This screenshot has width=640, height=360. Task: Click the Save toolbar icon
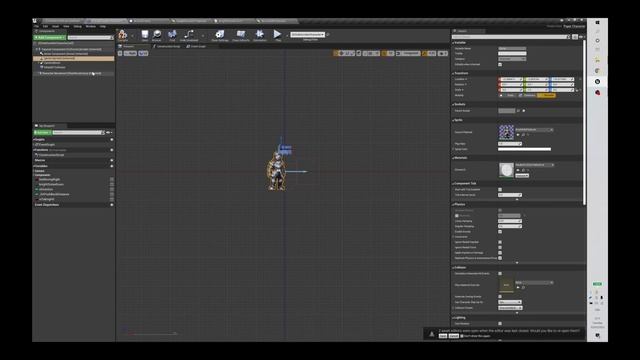pyautogui.click(x=144, y=36)
